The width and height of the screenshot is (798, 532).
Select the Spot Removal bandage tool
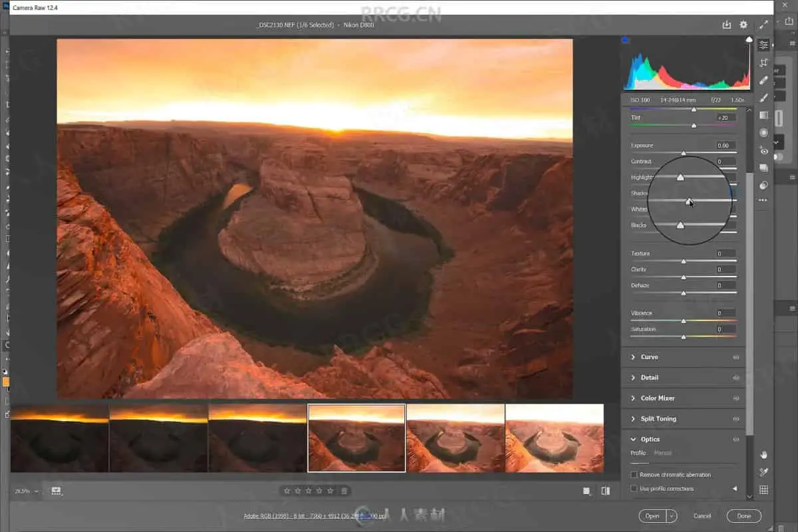[x=763, y=80]
